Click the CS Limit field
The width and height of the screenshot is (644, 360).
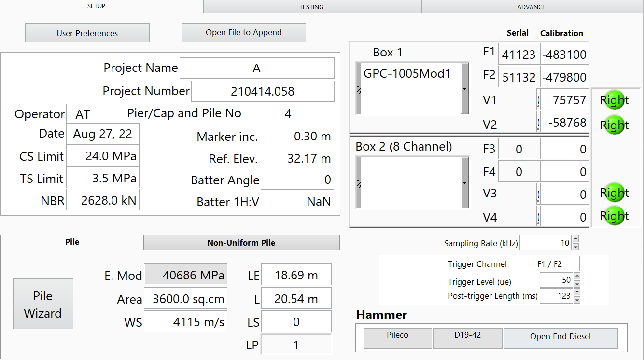(103, 156)
